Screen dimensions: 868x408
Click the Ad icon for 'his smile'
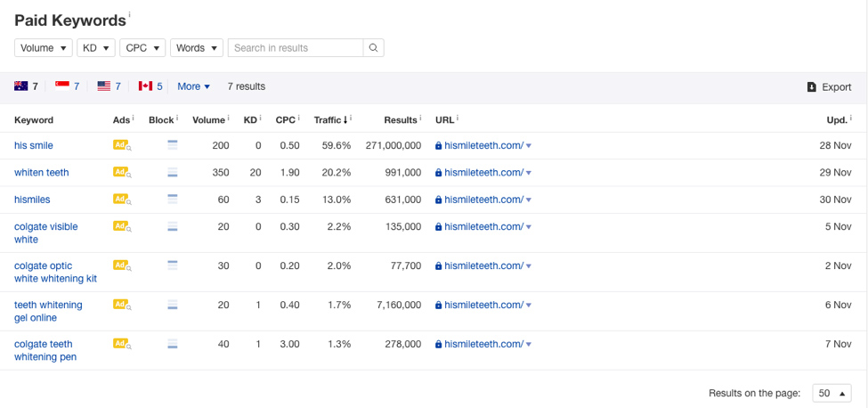click(x=122, y=145)
